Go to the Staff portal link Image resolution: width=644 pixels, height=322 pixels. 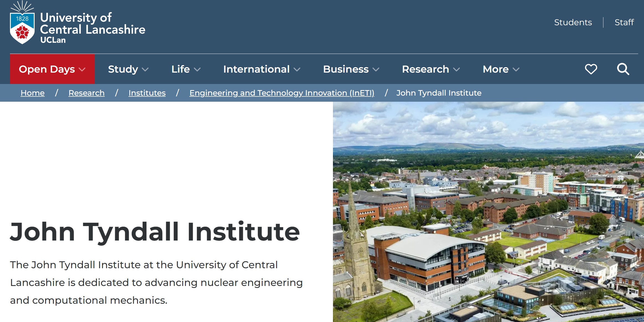[624, 22]
